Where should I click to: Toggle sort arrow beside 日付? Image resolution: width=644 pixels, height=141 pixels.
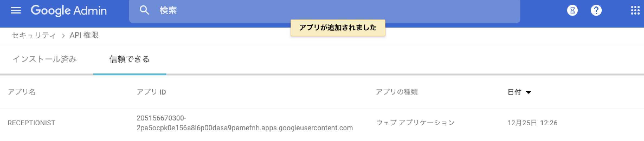coord(528,92)
